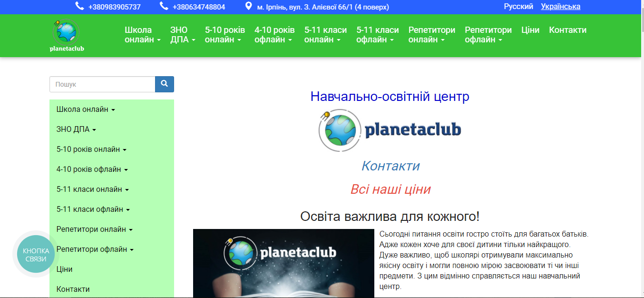Expand Школа онлайн in the top navigation
The width and height of the screenshot is (644, 298).
pos(143,35)
